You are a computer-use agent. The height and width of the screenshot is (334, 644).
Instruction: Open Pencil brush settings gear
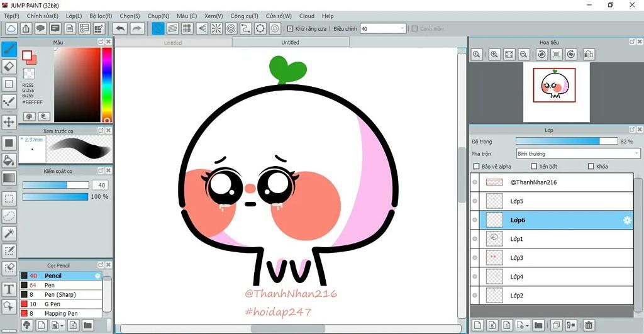pos(97,276)
